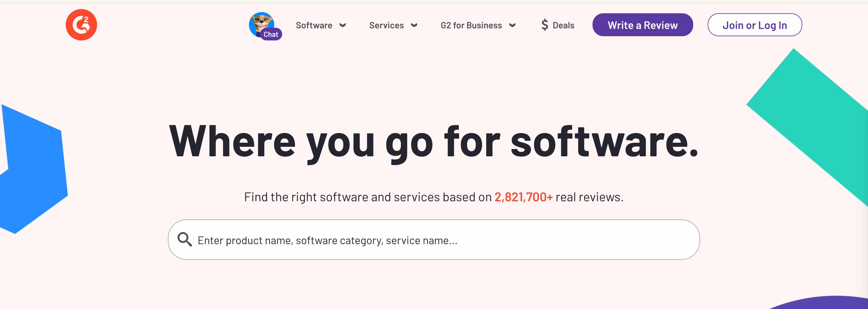Screen dimensions: 868x309
Task: Expand the G2 for Business chevron
Action: [512, 25]
